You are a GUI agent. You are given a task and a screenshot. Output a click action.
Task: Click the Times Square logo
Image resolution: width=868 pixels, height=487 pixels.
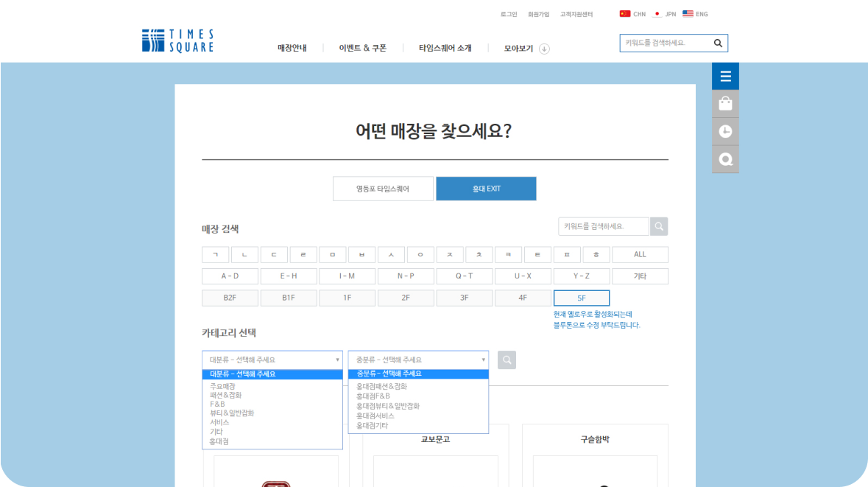(177, 41)
